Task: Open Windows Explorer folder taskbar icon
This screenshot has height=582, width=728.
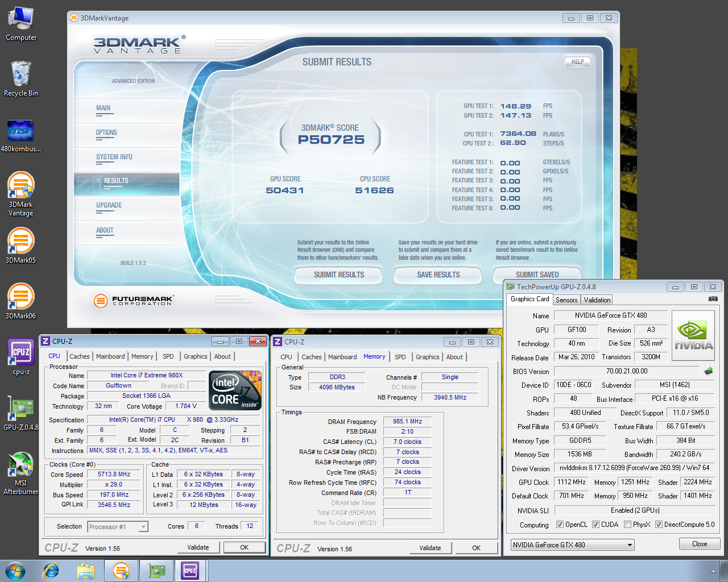Action: pos(86,571)
